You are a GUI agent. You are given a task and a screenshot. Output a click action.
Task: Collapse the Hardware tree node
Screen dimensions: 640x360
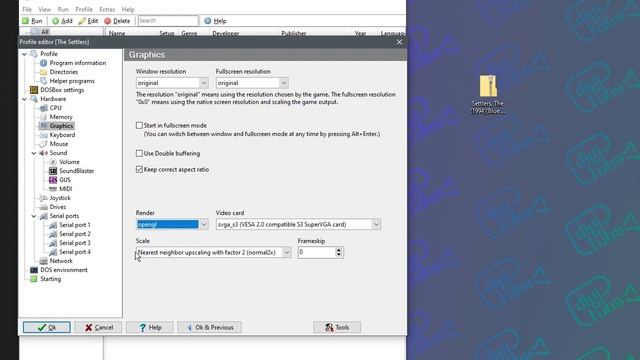tap(24, 99)
